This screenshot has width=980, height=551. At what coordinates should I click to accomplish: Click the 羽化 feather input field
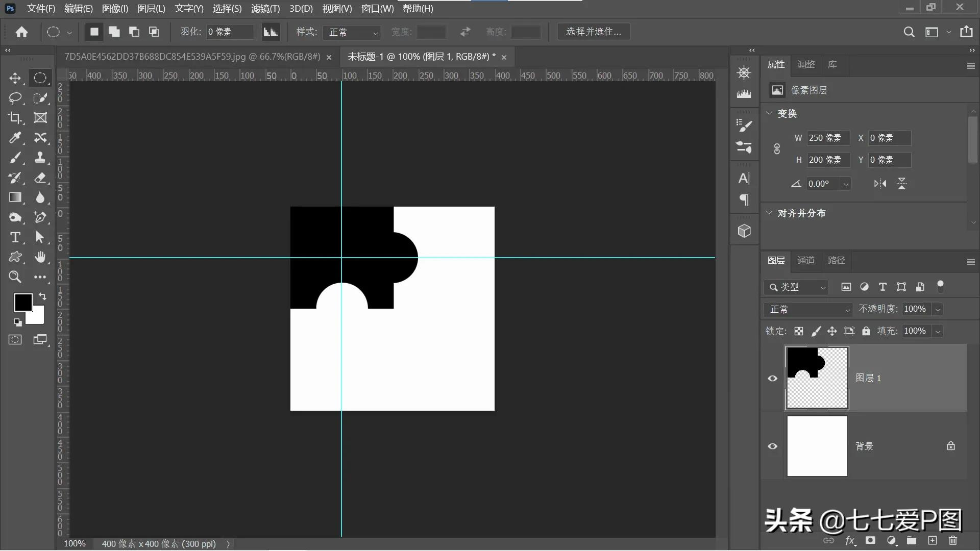click(230, 32)
